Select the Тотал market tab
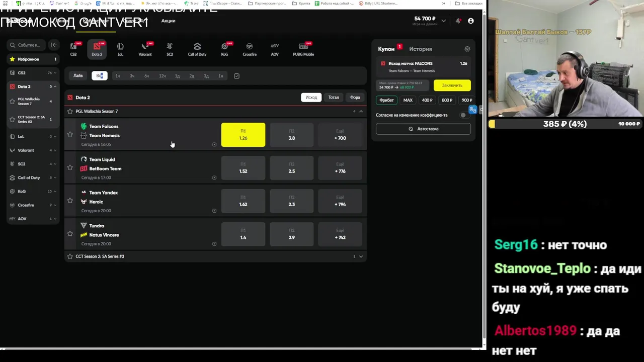Screen dimensions: 644x362 point(334,98)
